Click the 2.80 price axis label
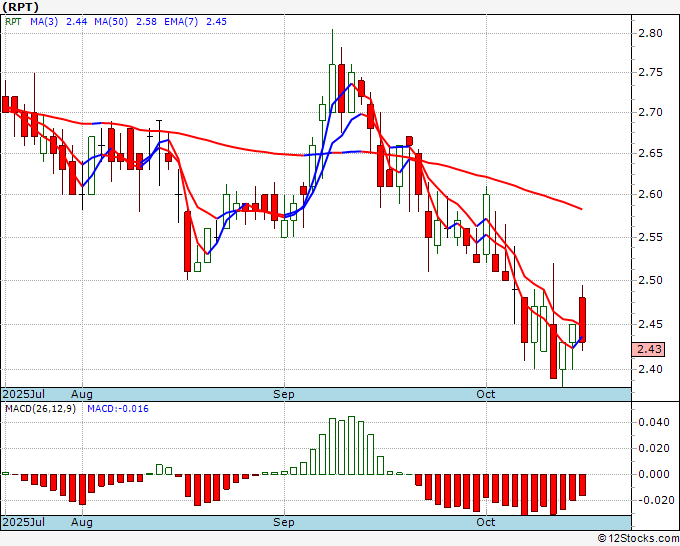Viewport: 680px width, 546px height. click(651, 33)
